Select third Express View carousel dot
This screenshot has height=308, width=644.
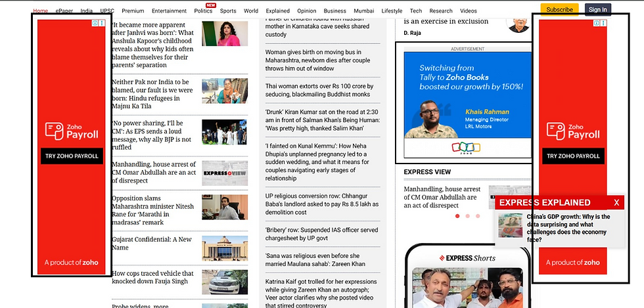pyautogui.click(x=478, y=216)
